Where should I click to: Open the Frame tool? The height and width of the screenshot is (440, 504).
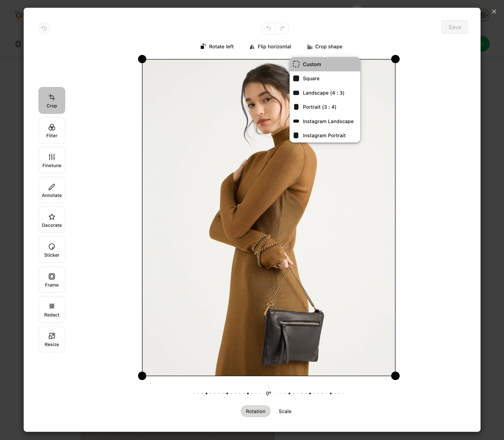[x=52, y=280]
